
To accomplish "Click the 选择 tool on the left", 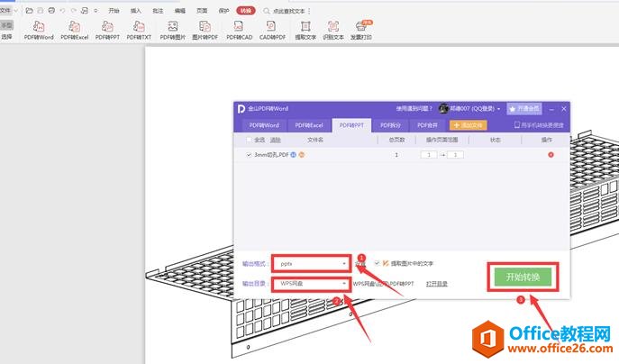I will point(6,36).
